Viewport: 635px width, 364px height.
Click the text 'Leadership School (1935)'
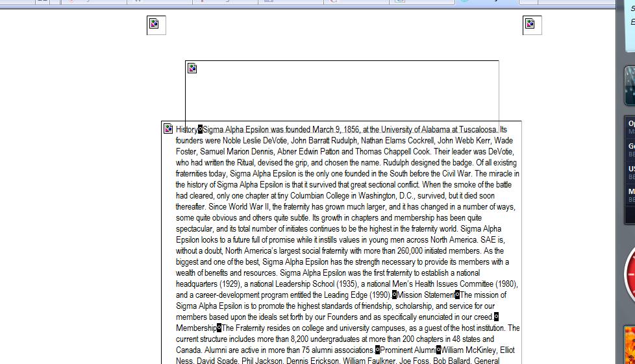[x=316, y=284]
